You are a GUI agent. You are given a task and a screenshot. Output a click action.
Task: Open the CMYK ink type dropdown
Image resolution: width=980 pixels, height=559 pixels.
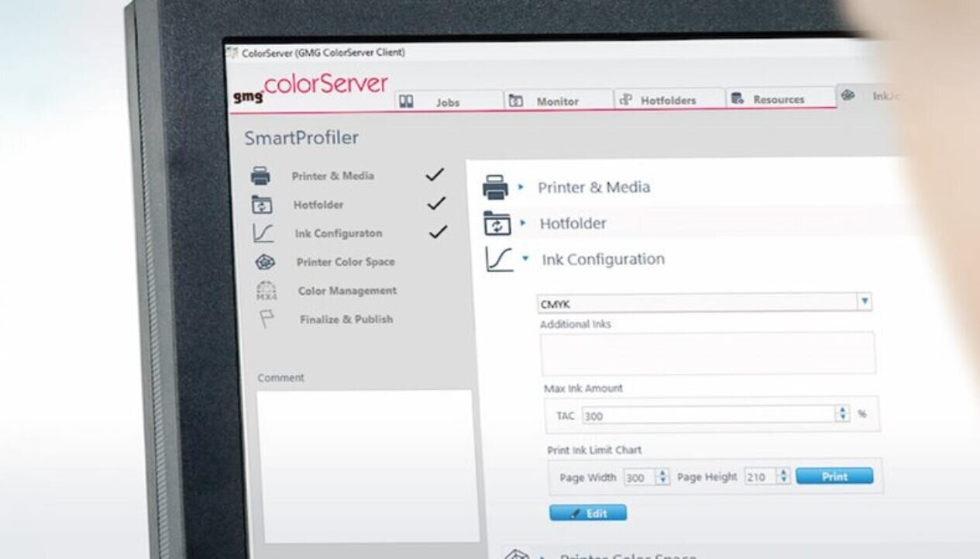[865, 302]
